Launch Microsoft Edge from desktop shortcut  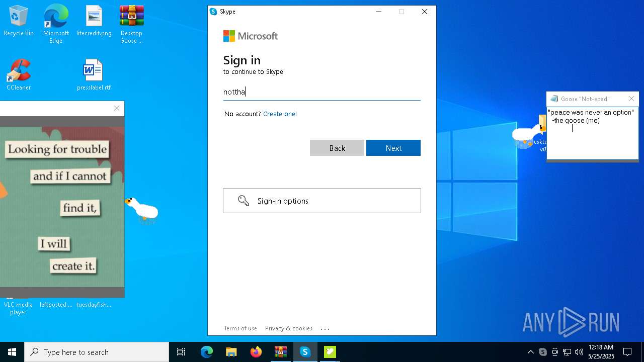(56, 24)
